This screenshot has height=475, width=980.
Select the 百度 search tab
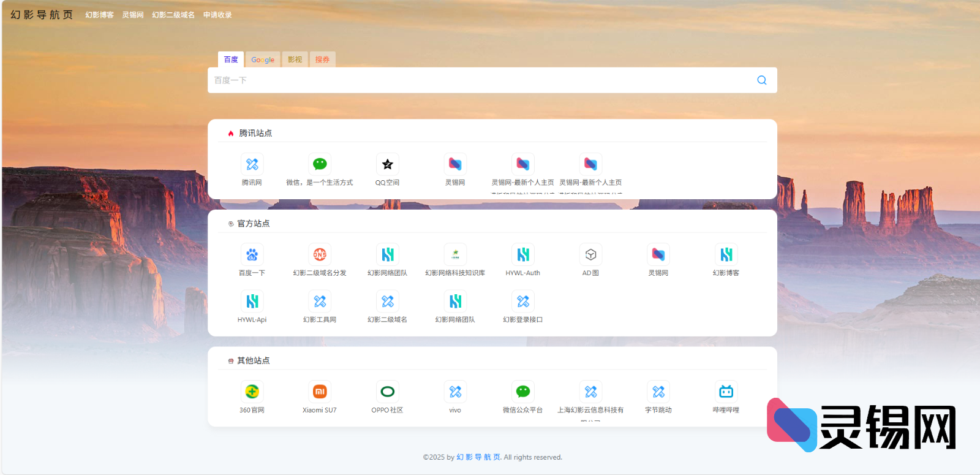click(x=231, y=59)
